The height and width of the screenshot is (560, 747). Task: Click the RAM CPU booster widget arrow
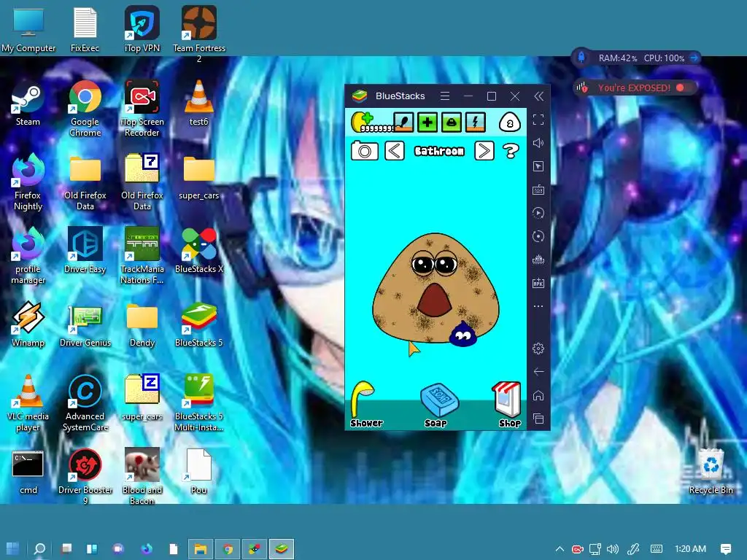pyautogui.click(x=694, y=58)
